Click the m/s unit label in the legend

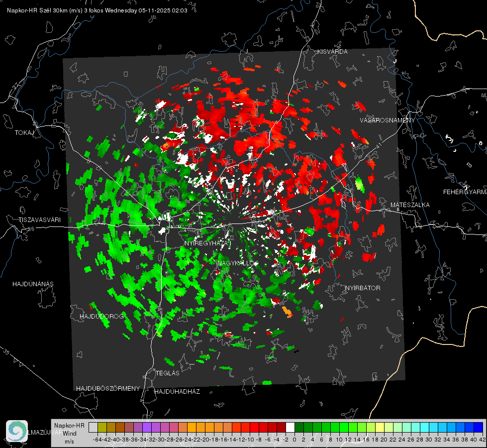point(69,442)
